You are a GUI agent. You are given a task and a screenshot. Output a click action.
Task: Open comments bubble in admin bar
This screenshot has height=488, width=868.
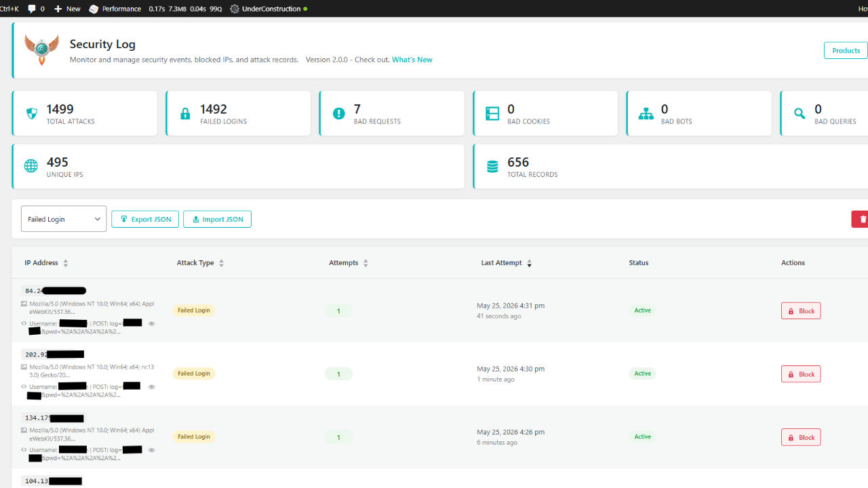tap(32, 9)
